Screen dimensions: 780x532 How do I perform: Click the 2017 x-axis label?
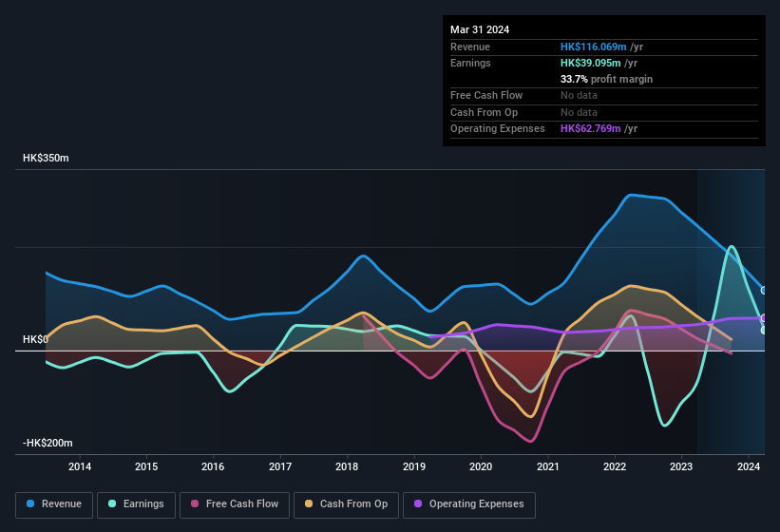[280, 466]
